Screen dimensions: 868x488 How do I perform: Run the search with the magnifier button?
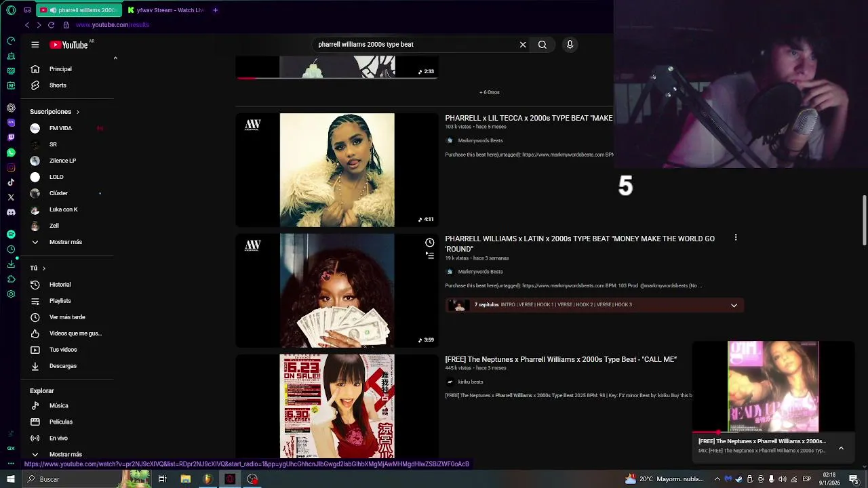(542, 45)
